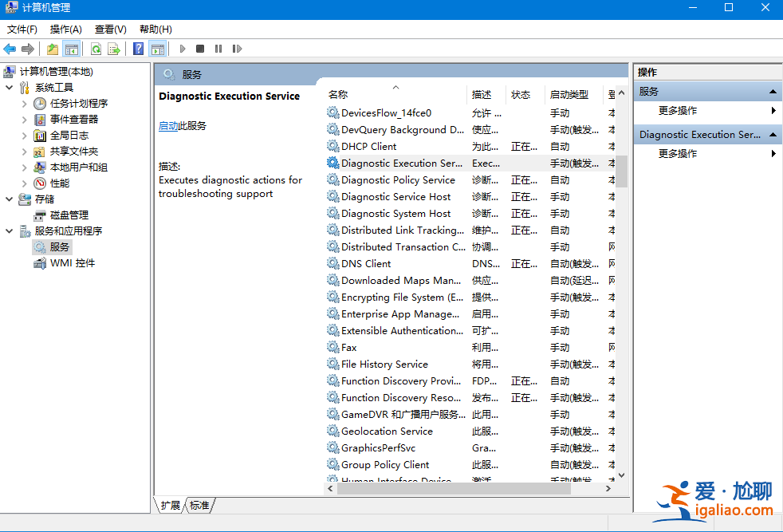Select Event Viewer (事件查看器) in tree
The height and width of the screenshot is (532, 783).
74,120
